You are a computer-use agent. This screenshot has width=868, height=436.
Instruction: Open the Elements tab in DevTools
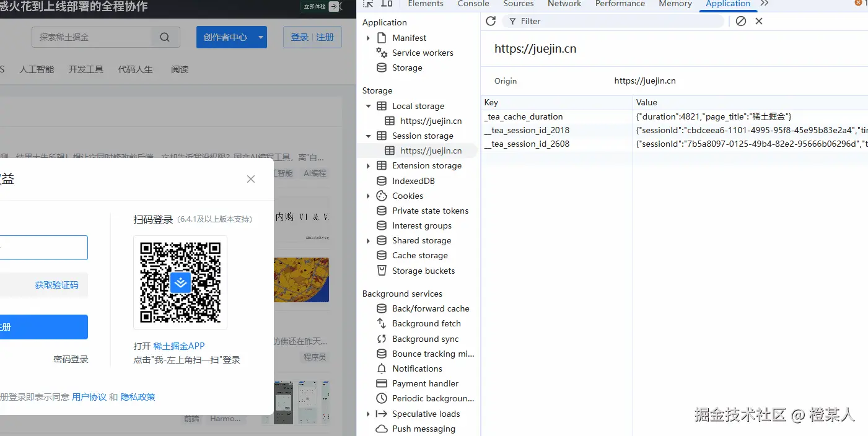pos(426,4)
